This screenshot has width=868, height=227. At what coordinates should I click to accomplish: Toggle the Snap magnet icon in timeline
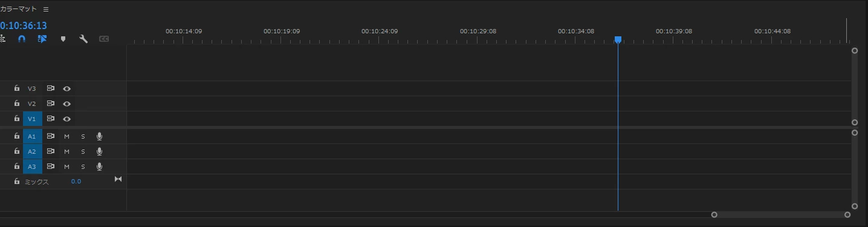(22, 39)
